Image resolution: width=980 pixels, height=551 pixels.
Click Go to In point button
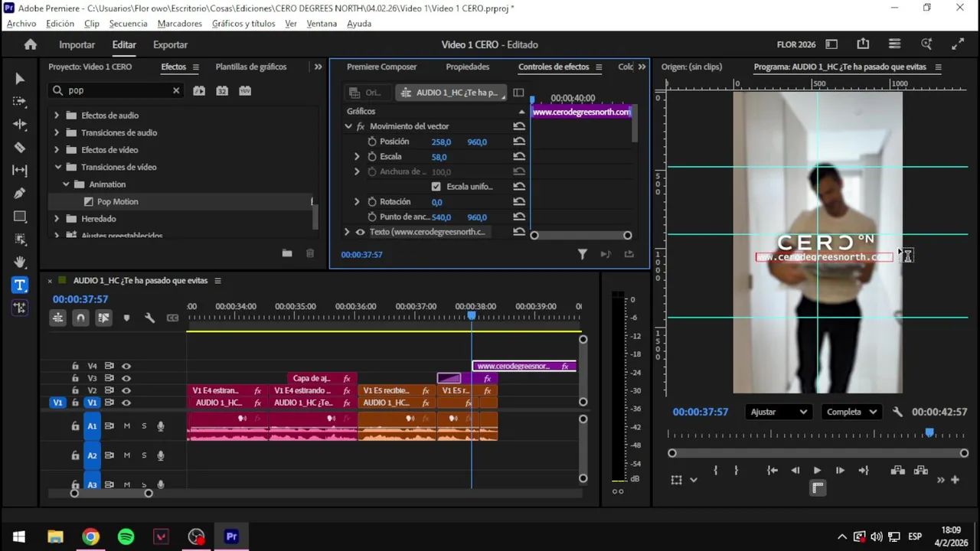(773, 471)
